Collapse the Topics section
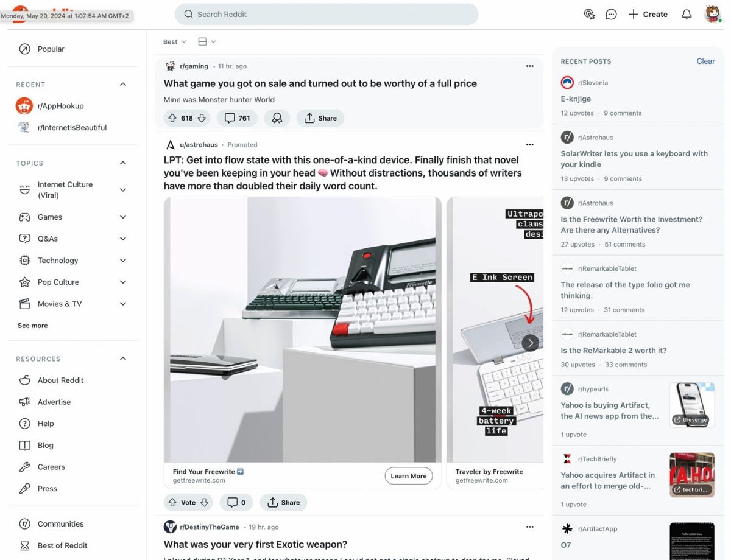This screenshot has width=731, height=560. [x=123, y=163]
